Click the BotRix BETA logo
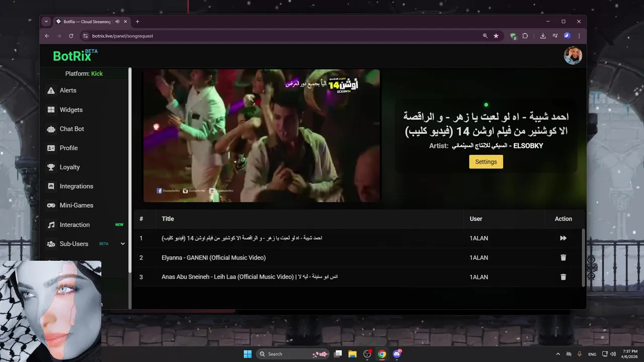 [x=75, y=55]
